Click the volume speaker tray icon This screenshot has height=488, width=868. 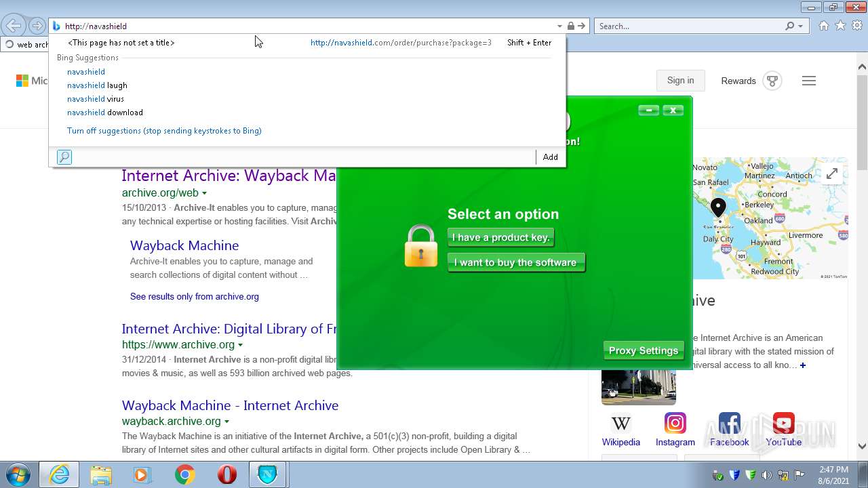click(766, 475)
